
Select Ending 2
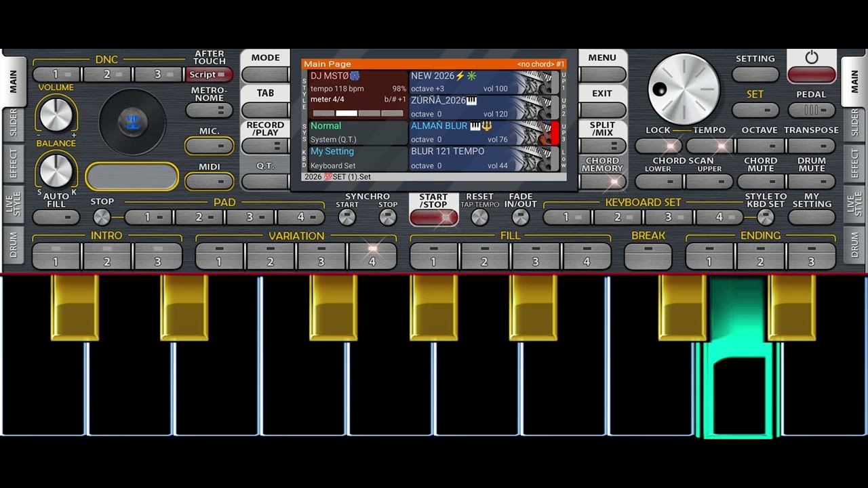761,256
